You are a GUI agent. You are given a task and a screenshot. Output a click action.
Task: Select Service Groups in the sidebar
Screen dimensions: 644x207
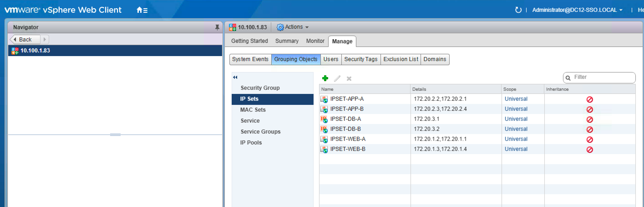[260, 132]
